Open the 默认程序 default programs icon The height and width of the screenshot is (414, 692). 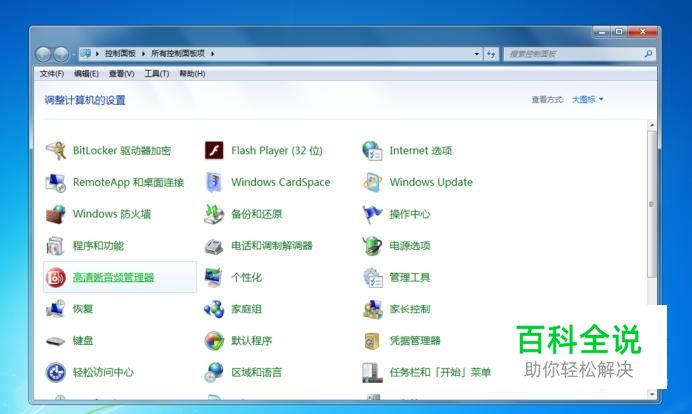click(214, 341)
